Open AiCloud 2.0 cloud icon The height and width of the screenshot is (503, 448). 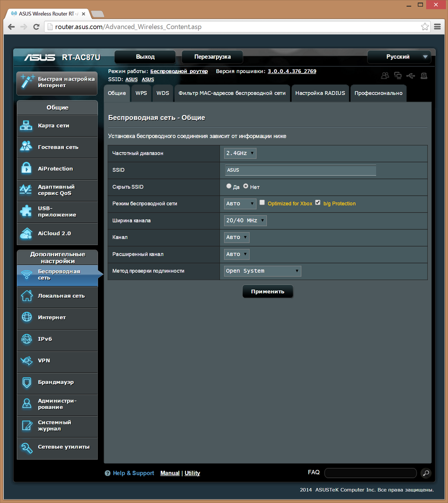26,233
